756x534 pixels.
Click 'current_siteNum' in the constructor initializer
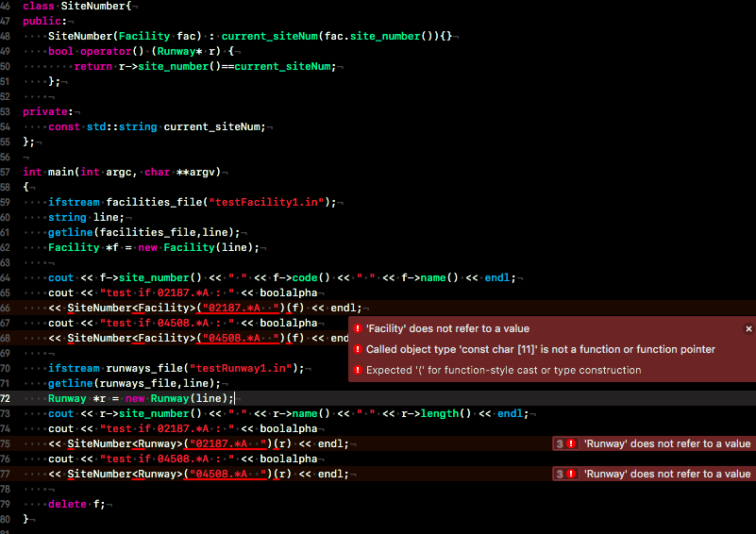tap(270, 37)
